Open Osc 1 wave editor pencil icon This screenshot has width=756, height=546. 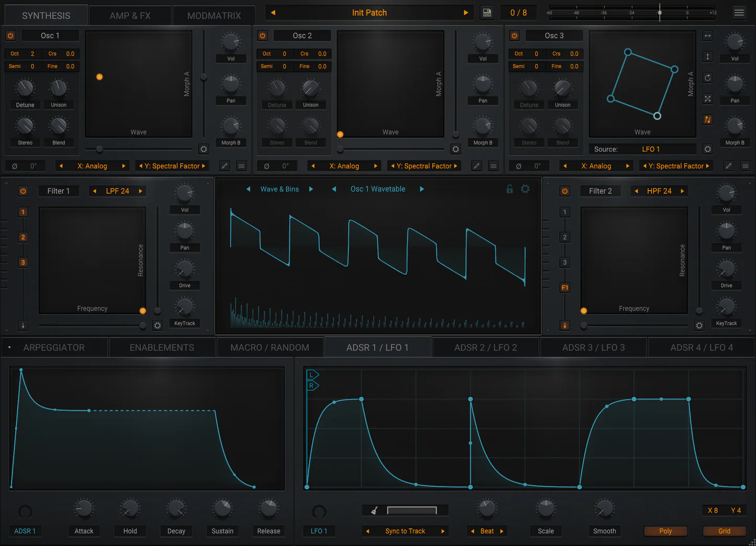224,166
